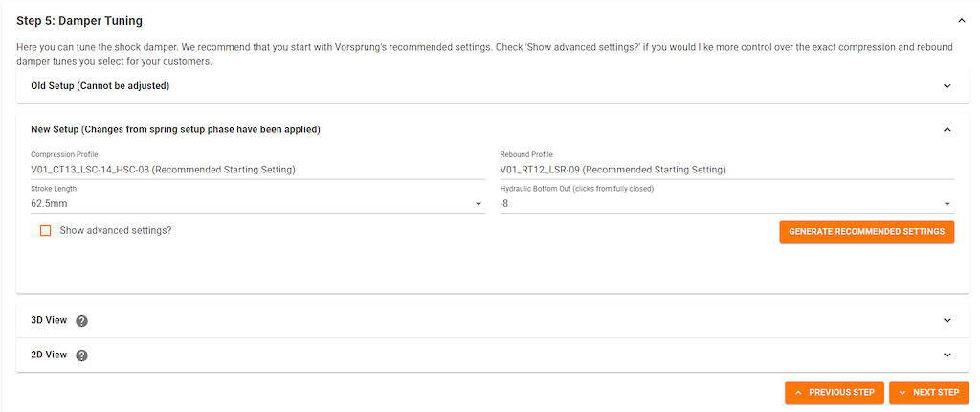Click the help icon next to 2D View
The width and height of the screenshot is (980, 412).
tap(82, 355)
